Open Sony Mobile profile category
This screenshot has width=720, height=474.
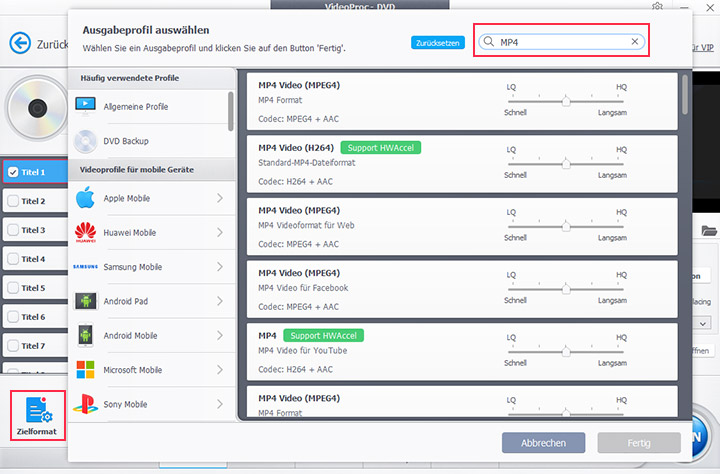[151, 404]
